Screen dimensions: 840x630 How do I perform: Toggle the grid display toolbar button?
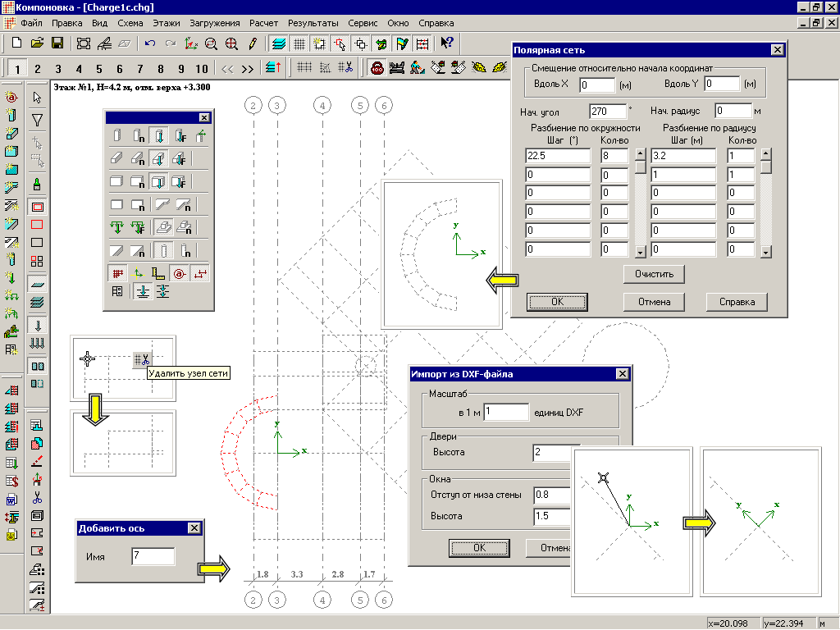(x=299, y=43)
